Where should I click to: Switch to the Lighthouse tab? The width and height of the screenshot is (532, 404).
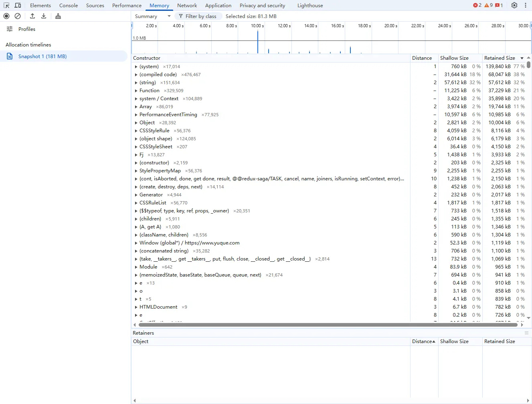pyautogui.click(x=310, y=6)
